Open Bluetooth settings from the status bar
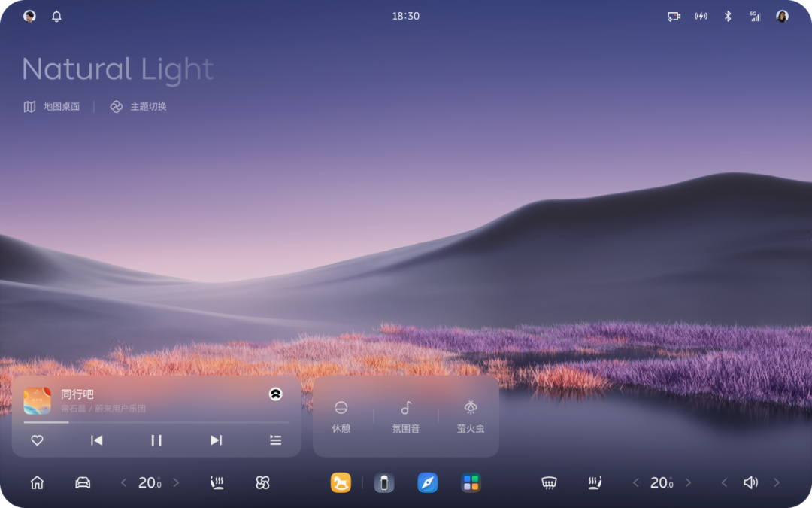The image size is (812, 508). (728, 16)
